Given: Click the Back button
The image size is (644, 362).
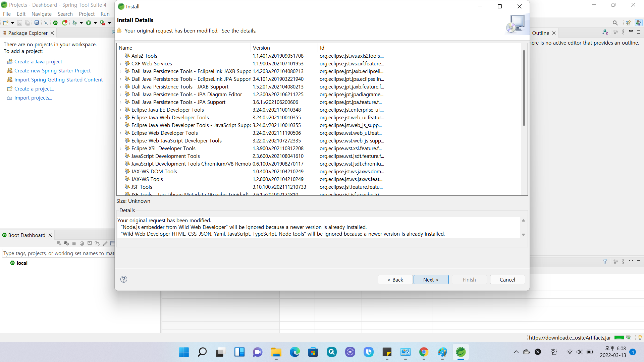Looking at the screenshot, I should 395,280.
